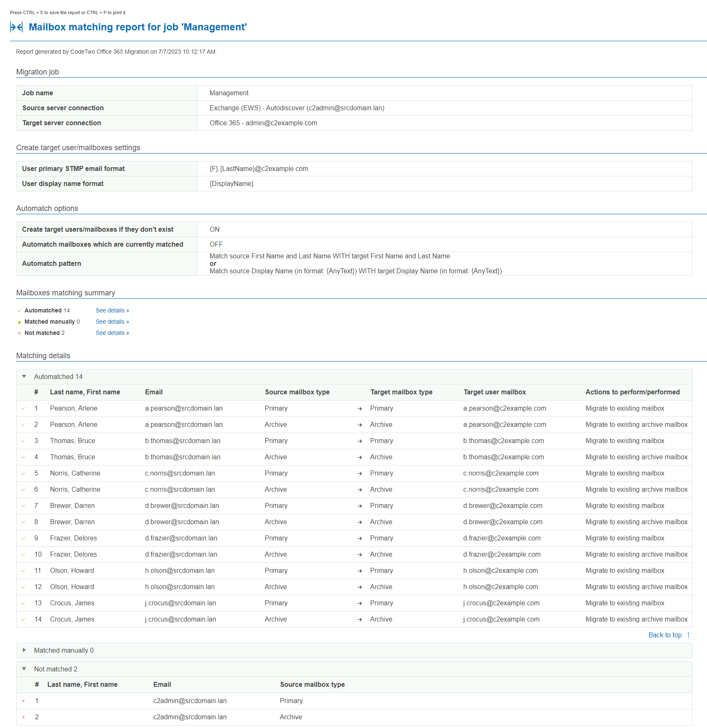Click the OFF value for Automatch mailboxes
This screenshot has width=707, height=728.
pyautogui.click(x=216, y=245)
